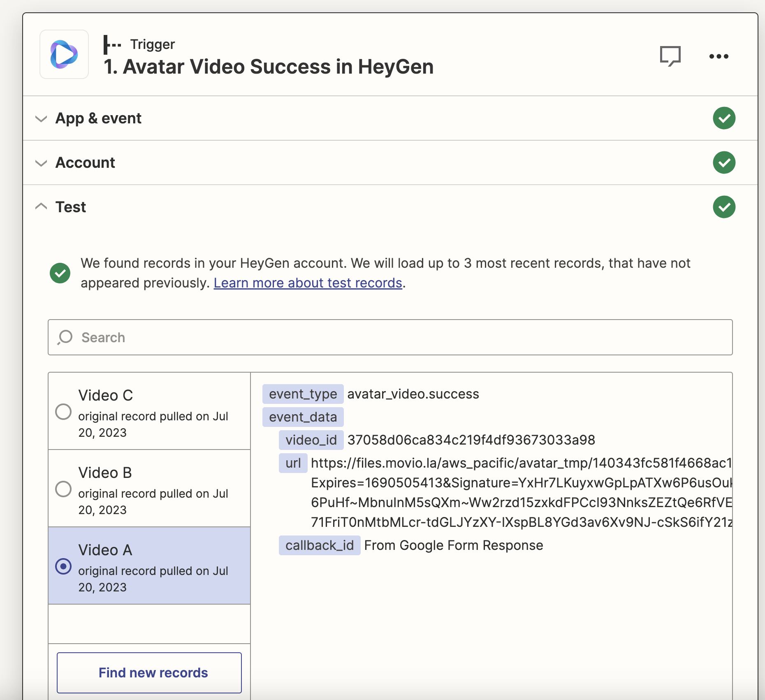Screen dimensions: 765x700
Task: Click the url field label
Action: (x=293, y=463)
